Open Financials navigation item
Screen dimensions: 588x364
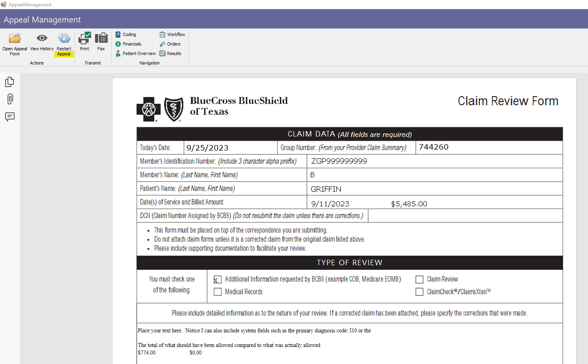(x=128, y=44)
